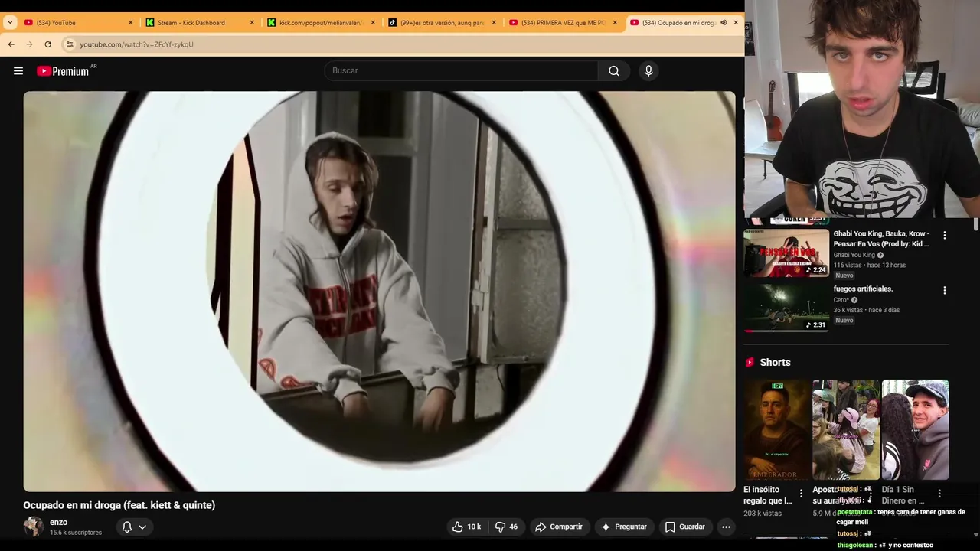The height and width of the screenshot is (551, 980).
Task: Open options for Día 1 Sin Dinero short
Action: click(x=939, y=494)
